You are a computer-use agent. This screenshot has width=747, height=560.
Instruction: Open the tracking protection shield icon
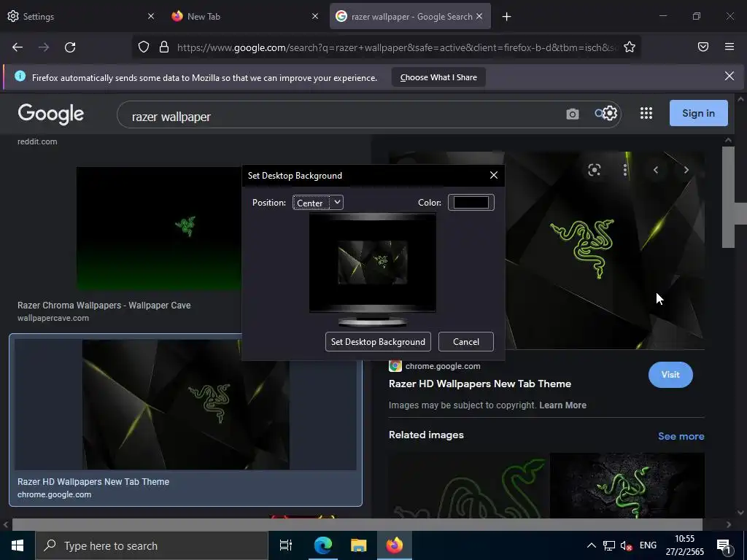click(144, 47)
